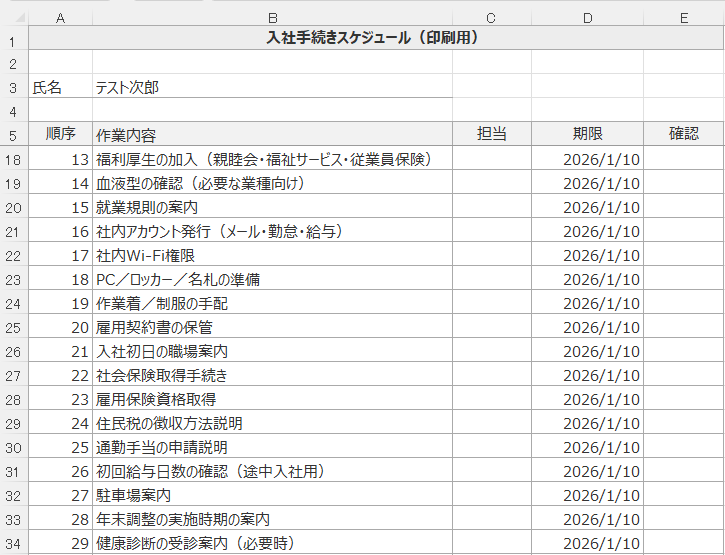
Task: Click the 2026/1/10 deadline in row 33
Action: click(587, 519)
